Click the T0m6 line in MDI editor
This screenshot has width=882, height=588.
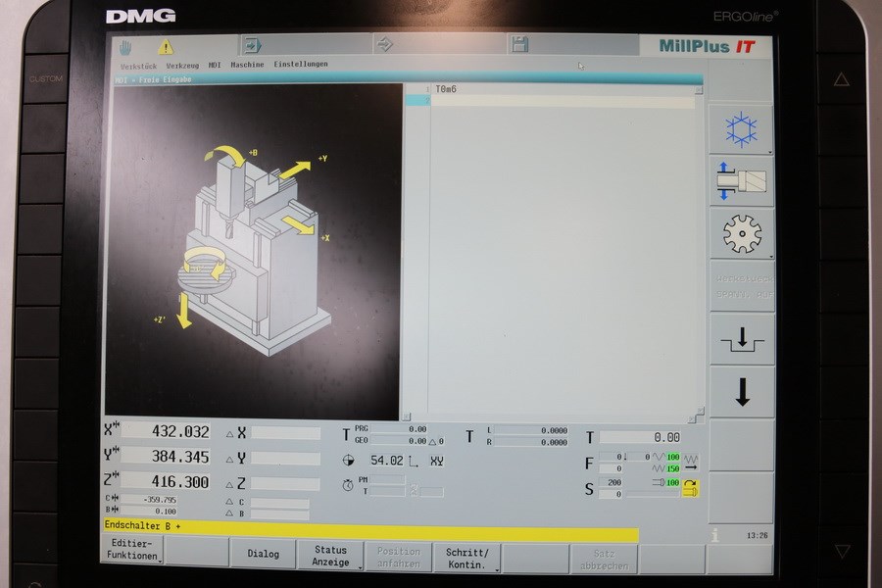447,89
